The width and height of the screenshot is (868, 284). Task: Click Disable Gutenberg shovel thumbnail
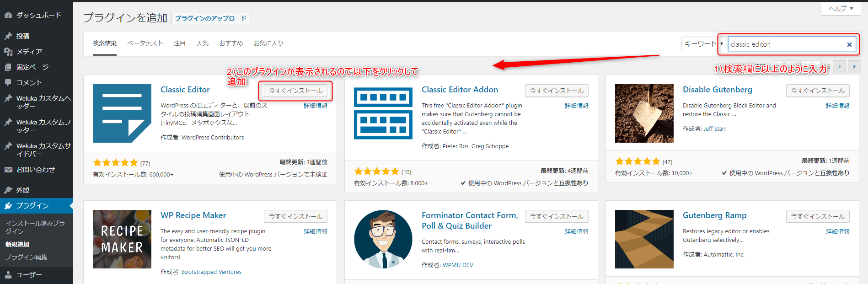(x=644, y=113)
